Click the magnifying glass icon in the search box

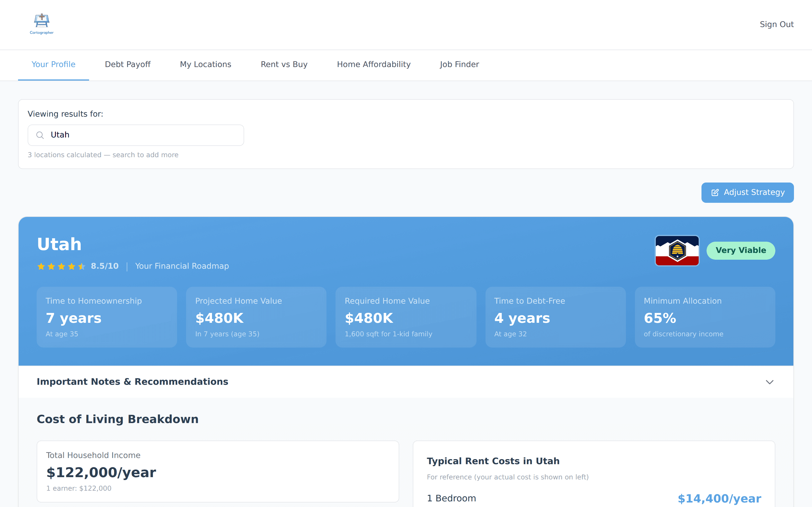coord(40,135)
